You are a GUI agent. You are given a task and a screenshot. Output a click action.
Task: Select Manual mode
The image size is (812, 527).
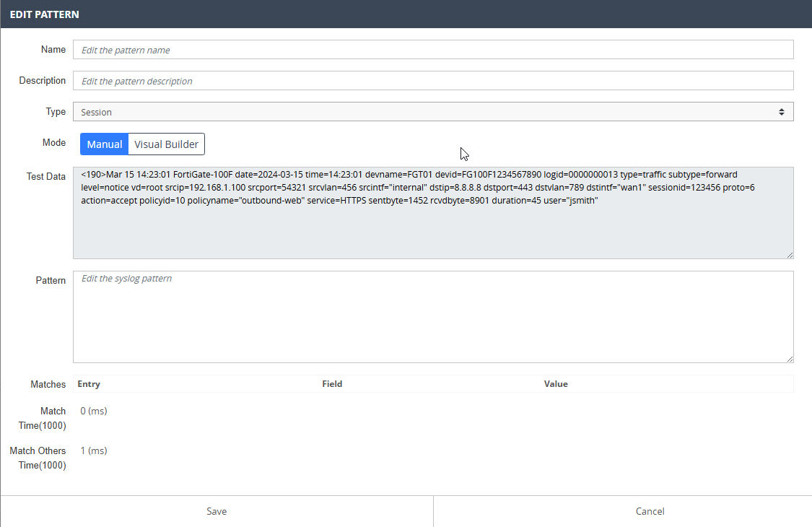pos(104,144)
